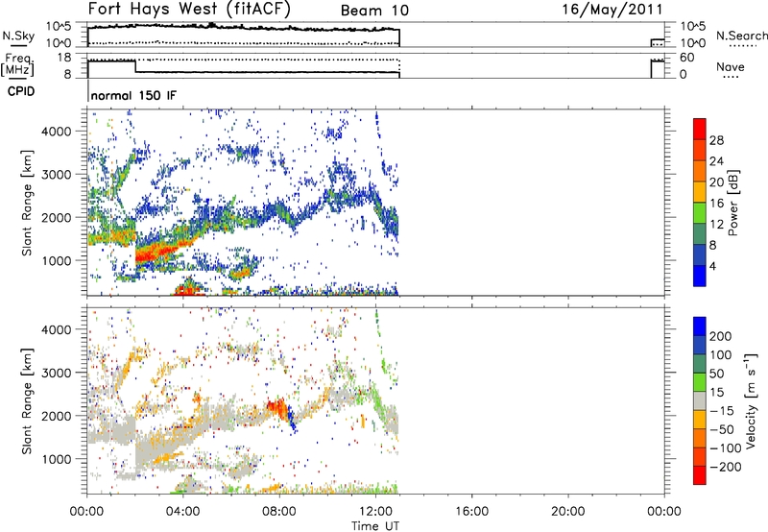Click the '18' frequency axis value
768x532 pixels.
pyautogui.click(x=64, y=58)
